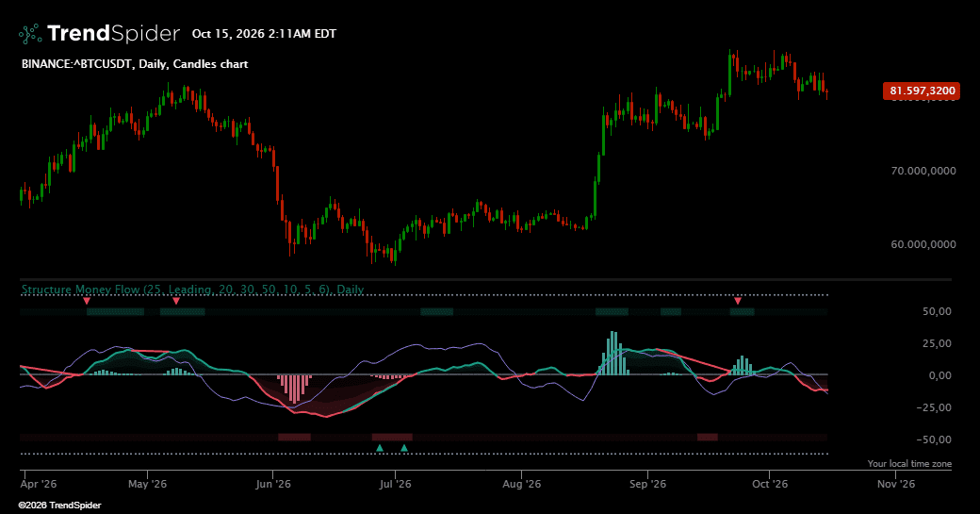The height and width of the screenshot is (514, 980).
Task: Click the Jul '26 time axis label
Action: 396,484
